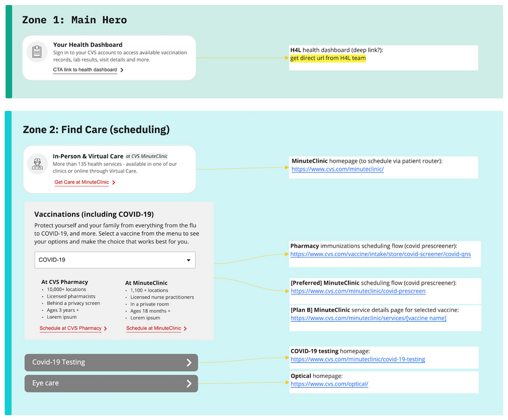Click the 'Licensed nurse practitioners' bullet

[162, 297]
